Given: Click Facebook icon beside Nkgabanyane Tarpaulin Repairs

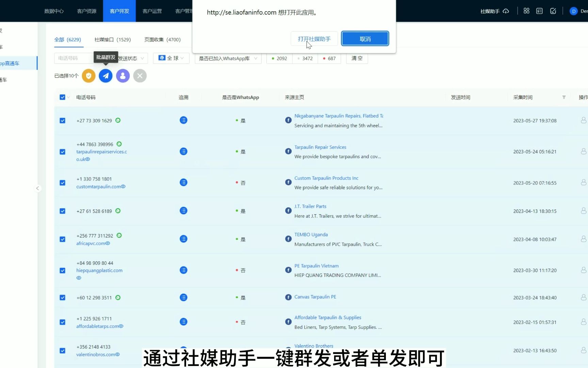Looking at the screenshot, I should pyautogui.click(x=288, y=120).
